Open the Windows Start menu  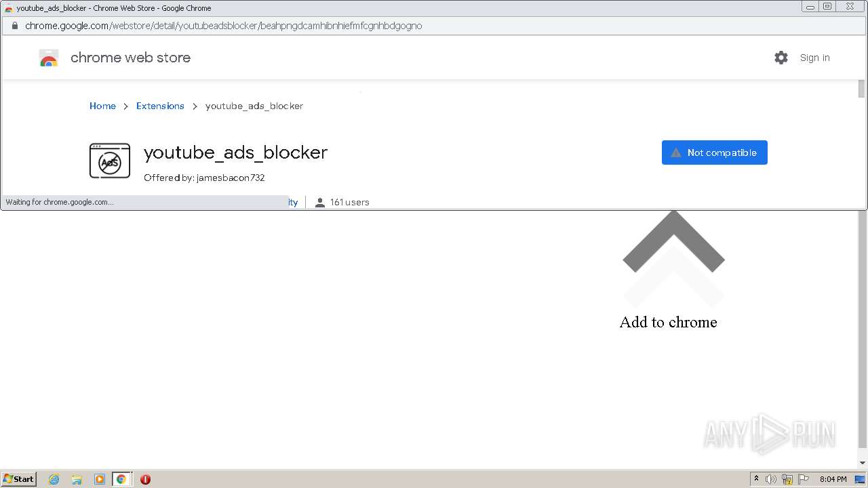coord(19,479)
